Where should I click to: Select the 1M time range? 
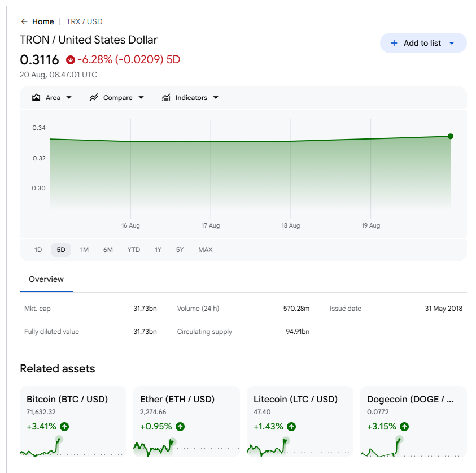tap(84, 250)
